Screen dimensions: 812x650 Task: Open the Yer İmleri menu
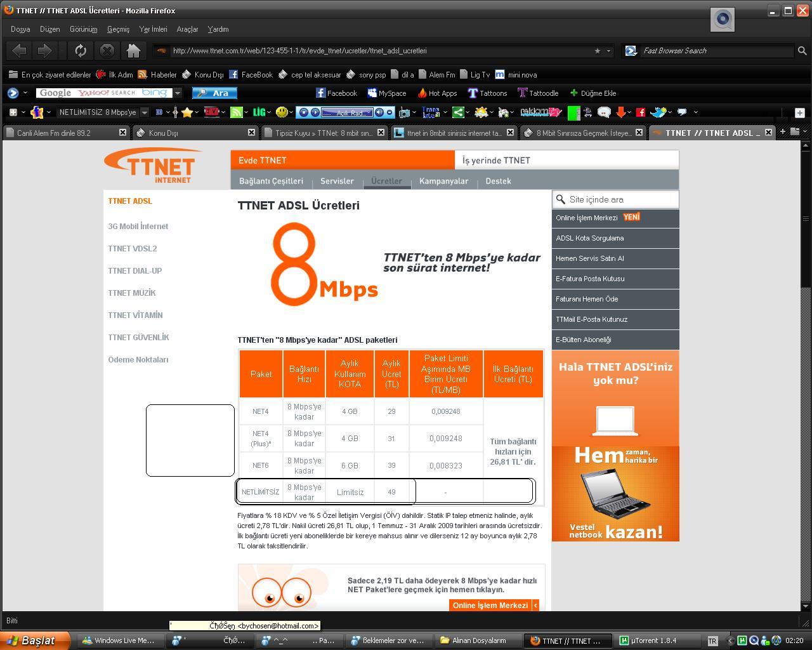tap(153, 29)
